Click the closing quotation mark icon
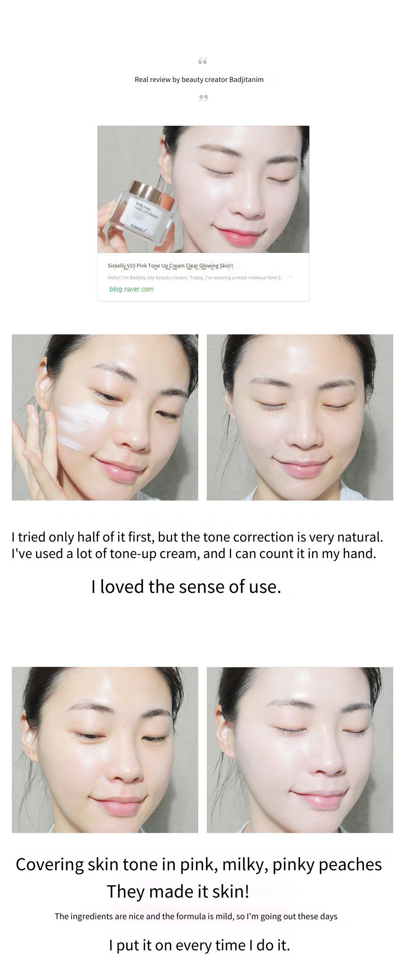Image resolution: width=405 pixels, height=980 pixels. tap(203, 98)
